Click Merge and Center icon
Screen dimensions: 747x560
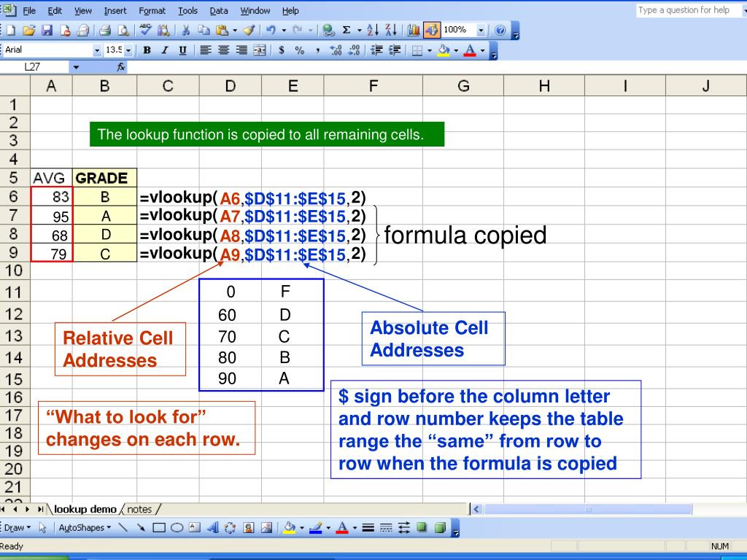tap(260, 50)
